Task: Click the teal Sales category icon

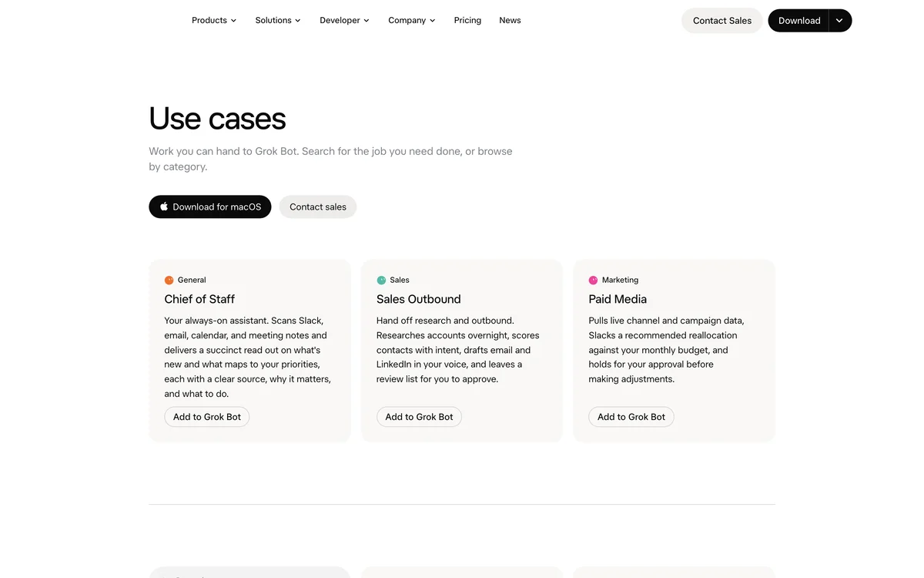Action: click(381, 281)
